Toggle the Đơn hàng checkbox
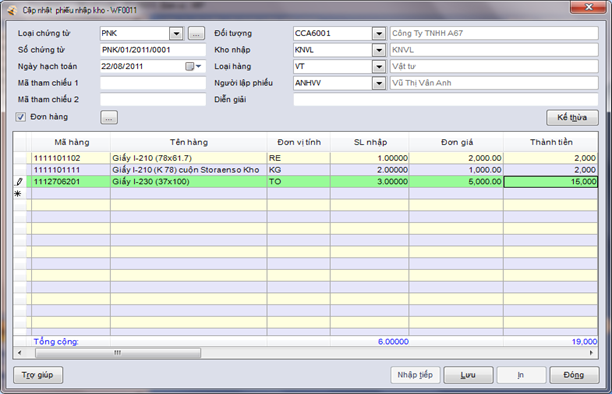Screen dimensions: 612x394 tap(21, 117)
